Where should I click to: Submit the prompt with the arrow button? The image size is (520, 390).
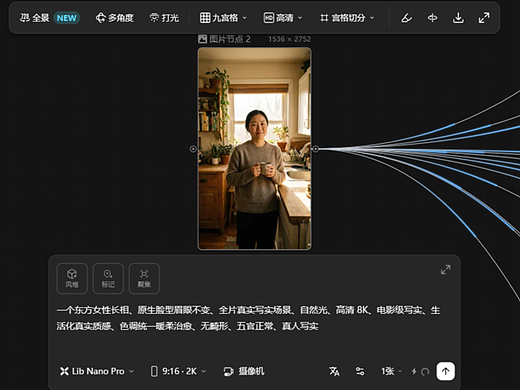(446, 371)
